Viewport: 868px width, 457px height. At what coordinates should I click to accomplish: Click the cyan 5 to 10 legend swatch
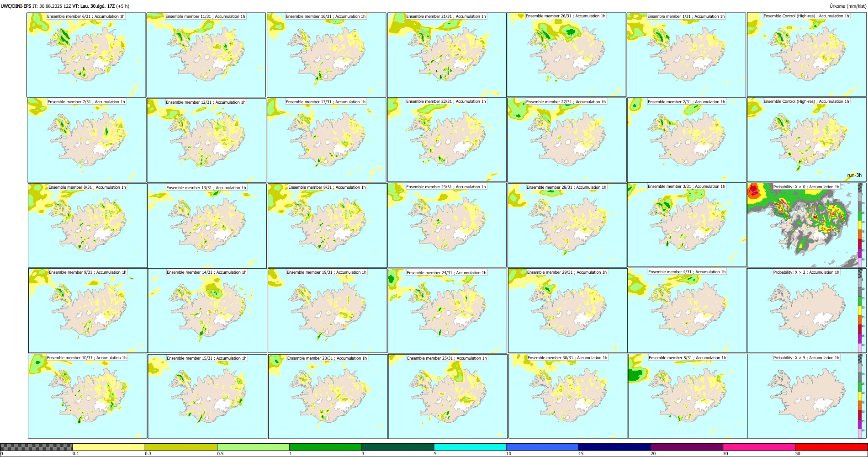[470, 447]
